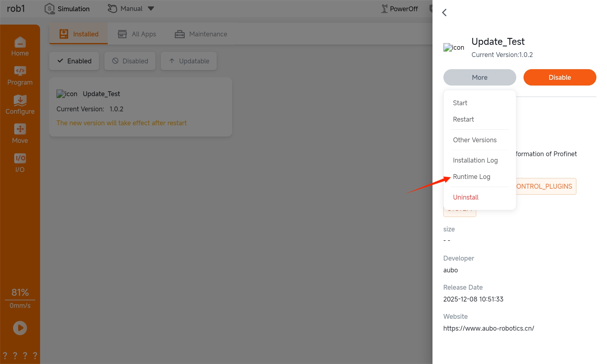The width and height of the screenshot is (607, 364).
Task: Collapse the More dropdown menu
Action: pos(480,77)
